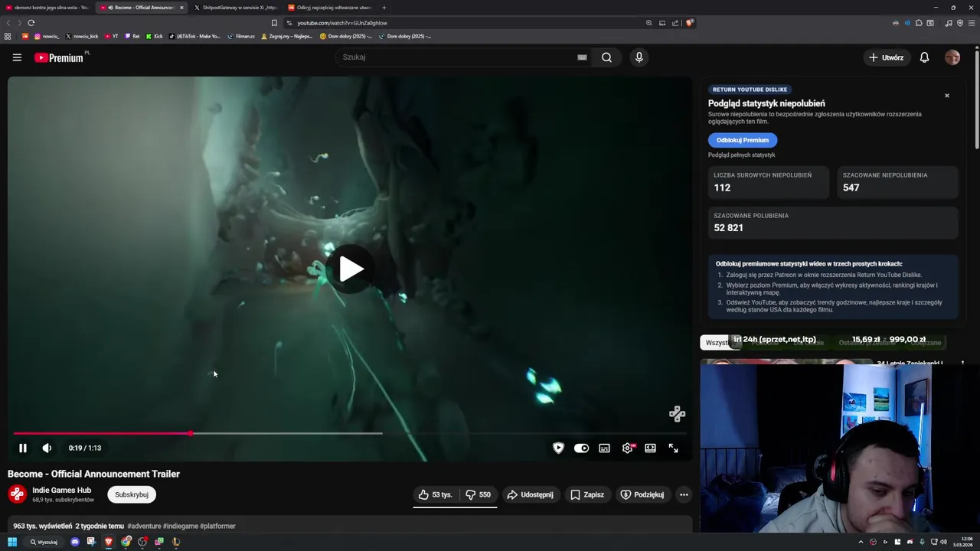This screenshot has width=980, height=551.
Task: Open taskbar clock and date
Action: tap(963, 542)
